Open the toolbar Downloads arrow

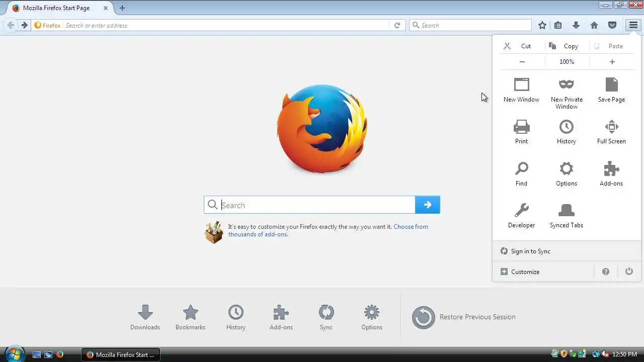pyautogui.click(x=576, y=25)
